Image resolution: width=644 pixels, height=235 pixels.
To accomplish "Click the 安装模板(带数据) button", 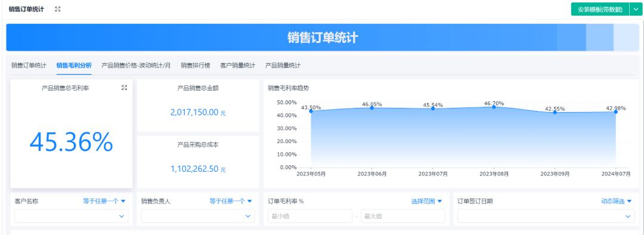I will point(600,9).
